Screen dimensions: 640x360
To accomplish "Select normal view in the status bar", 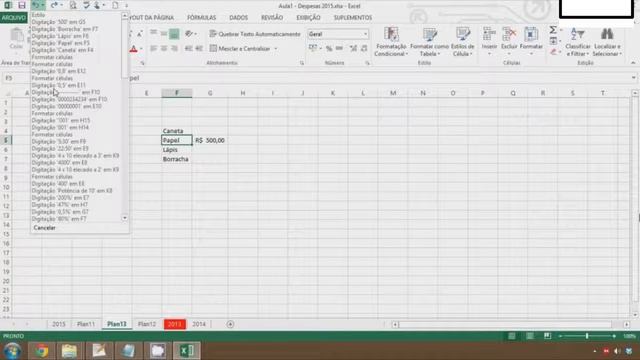I will point(511,336).
